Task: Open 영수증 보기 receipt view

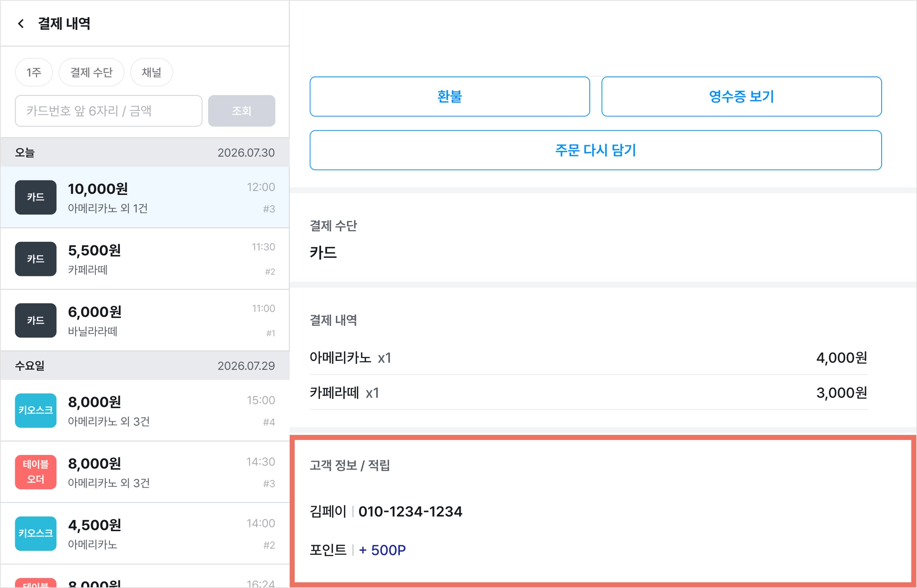Action: (741, 96)
